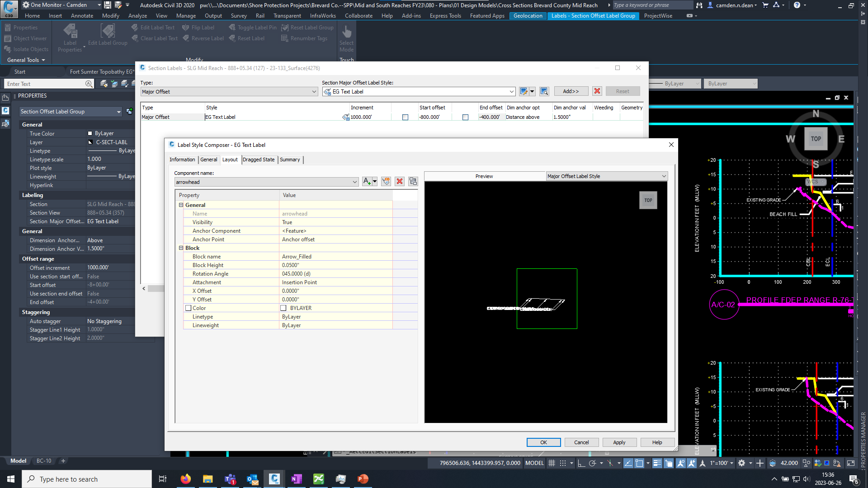Delete the arrowhead component using red X

(400, 181)
